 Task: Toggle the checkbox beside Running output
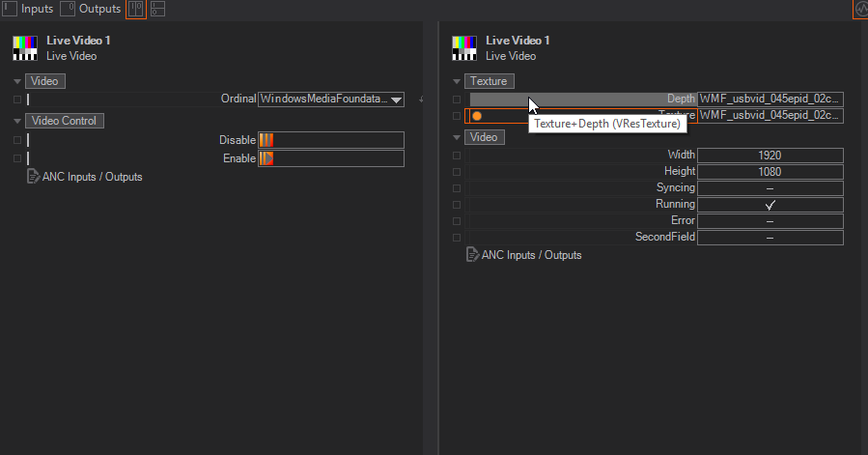point(457,205)
